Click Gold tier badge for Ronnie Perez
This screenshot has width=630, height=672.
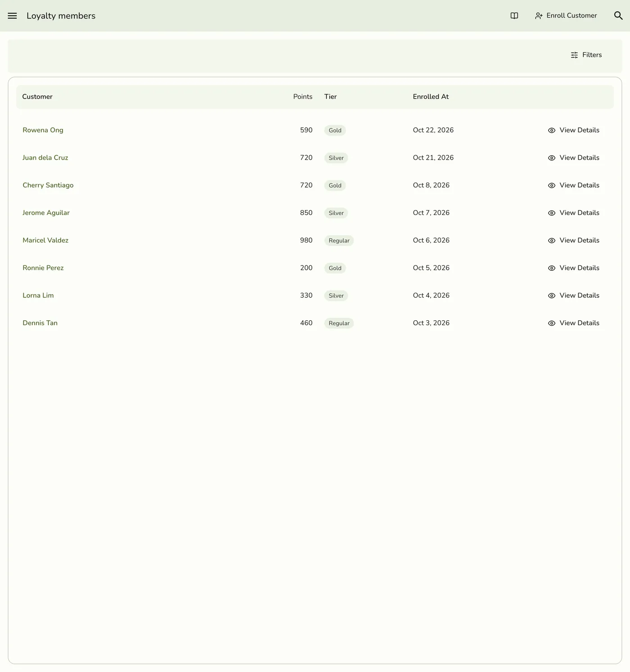click(x=335, y=268)
